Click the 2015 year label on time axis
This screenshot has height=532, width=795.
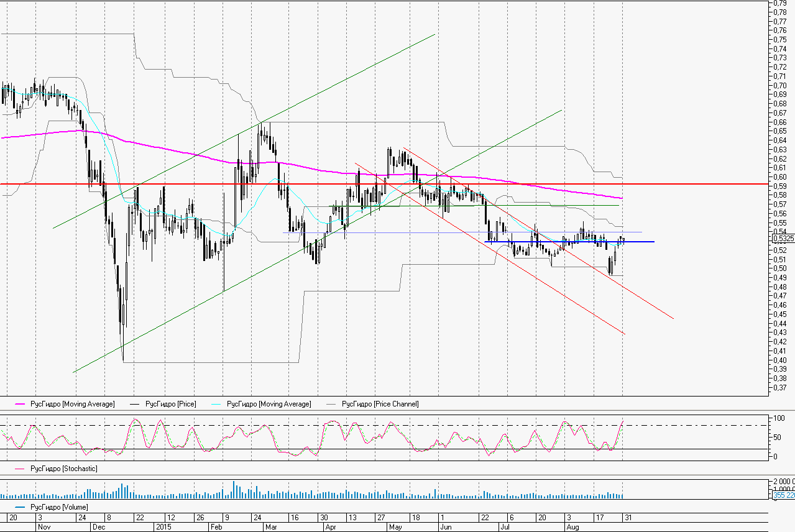pos(163,526)
